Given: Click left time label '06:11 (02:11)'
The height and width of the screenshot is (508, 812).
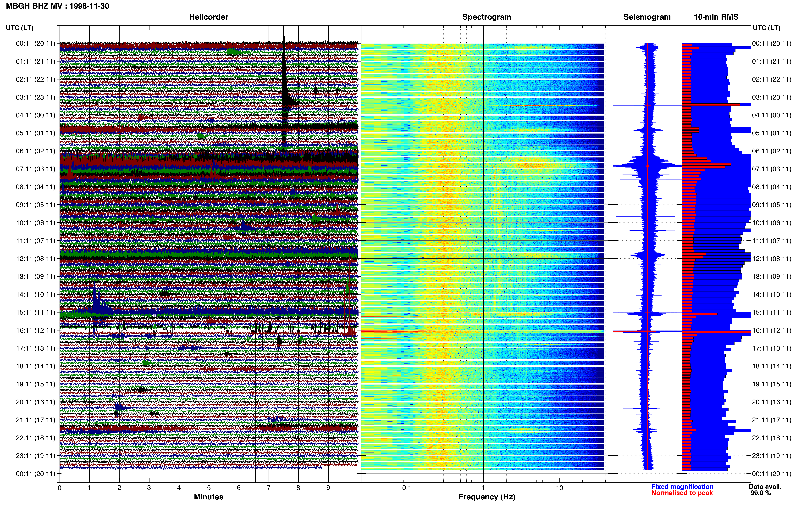Looking at the screenshot, I should 36,151.
